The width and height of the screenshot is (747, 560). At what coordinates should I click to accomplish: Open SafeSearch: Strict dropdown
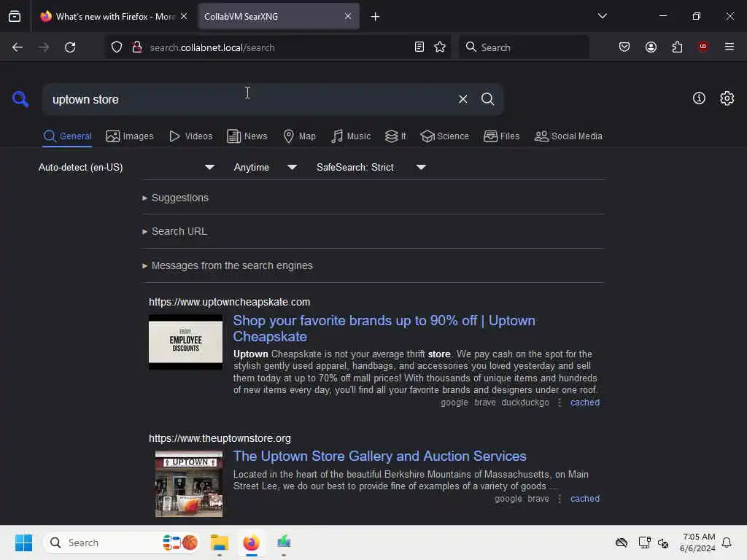371,168
